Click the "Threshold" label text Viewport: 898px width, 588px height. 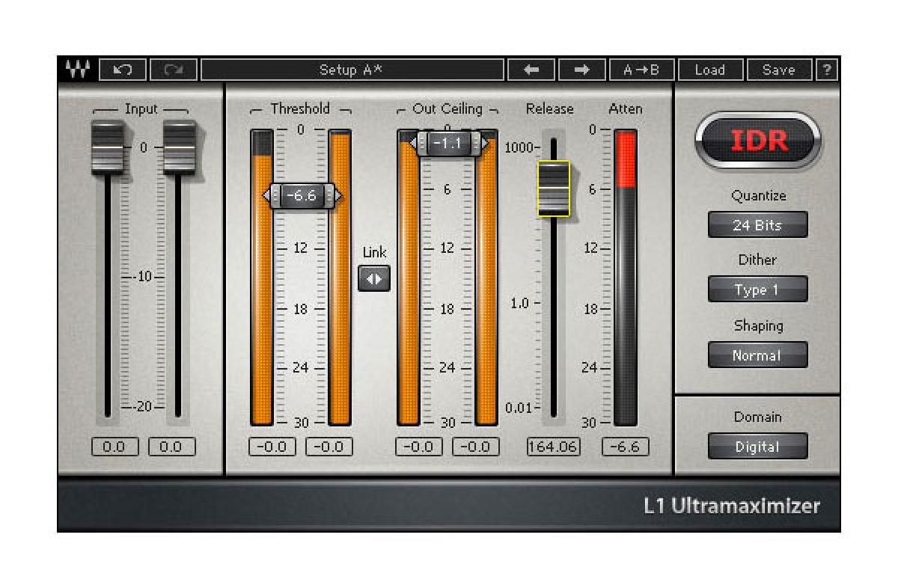300,109
